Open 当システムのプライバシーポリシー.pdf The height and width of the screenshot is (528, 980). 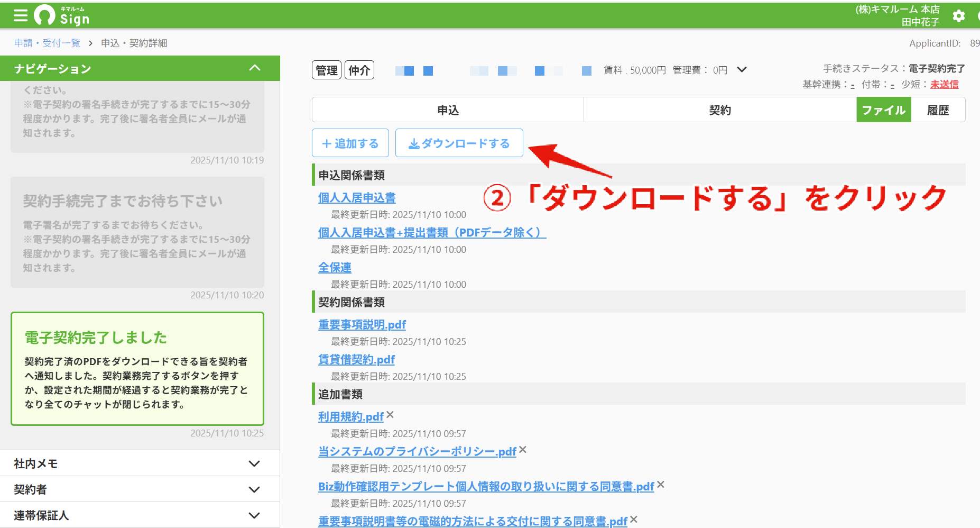point(417,452)
